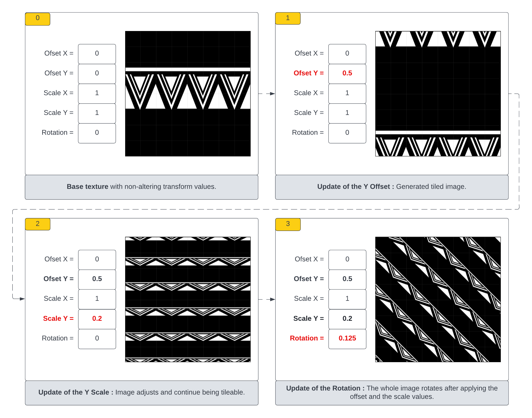Click the red 0.2 Scale Y field in panel 2
The image size is (532, 418).
tap(97, 319)
